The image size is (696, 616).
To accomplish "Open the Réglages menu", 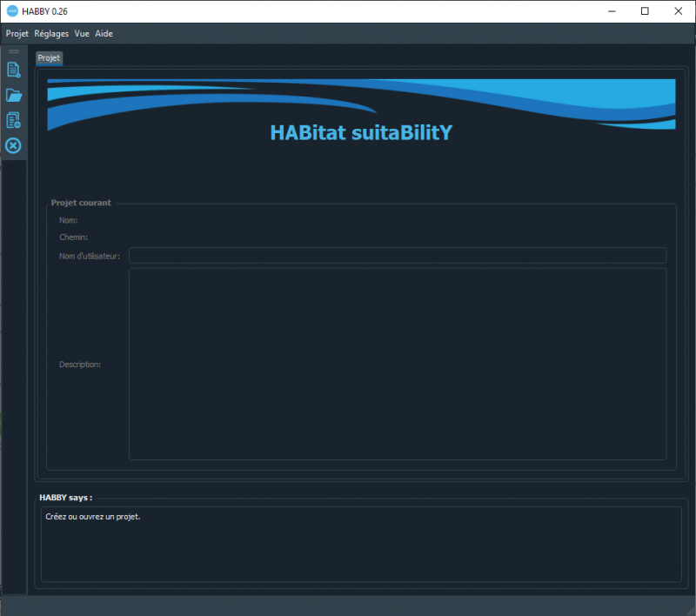I will click(51, 34).
